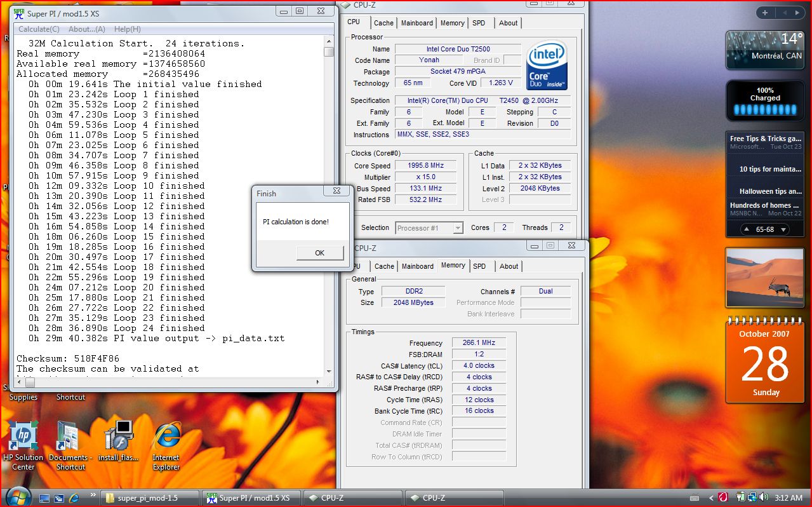Select SPD tab in lower CPU-Z window
The width and height of the screenshot is (812, 507).
(479, 266)
